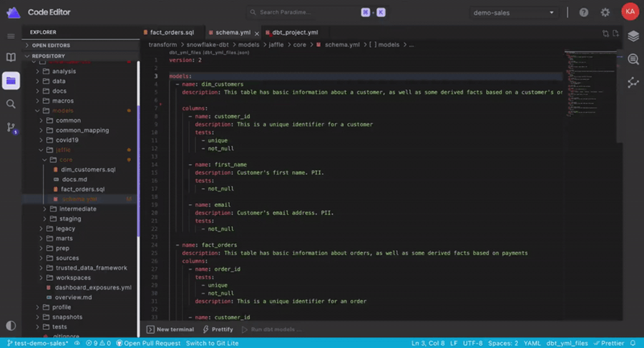644x348 pixels.
Task: Expand the OPEN EDITORS section
Action: [x=80, y=45]
